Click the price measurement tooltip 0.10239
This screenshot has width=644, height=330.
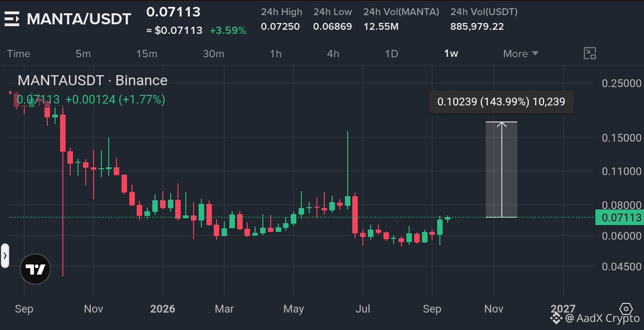[x=501, y=102]
